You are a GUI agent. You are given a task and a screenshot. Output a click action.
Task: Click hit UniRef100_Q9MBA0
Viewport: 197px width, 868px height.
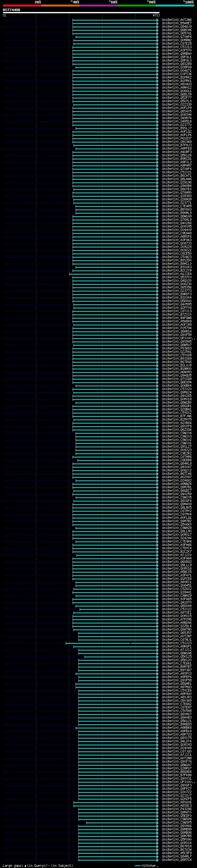point(177,54)
